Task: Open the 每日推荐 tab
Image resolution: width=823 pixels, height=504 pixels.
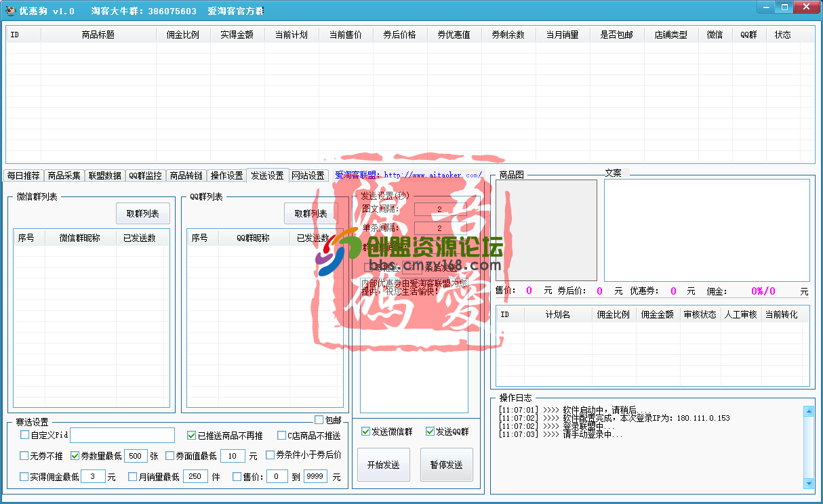Action: pyautogui.click(x=23, y=175)
